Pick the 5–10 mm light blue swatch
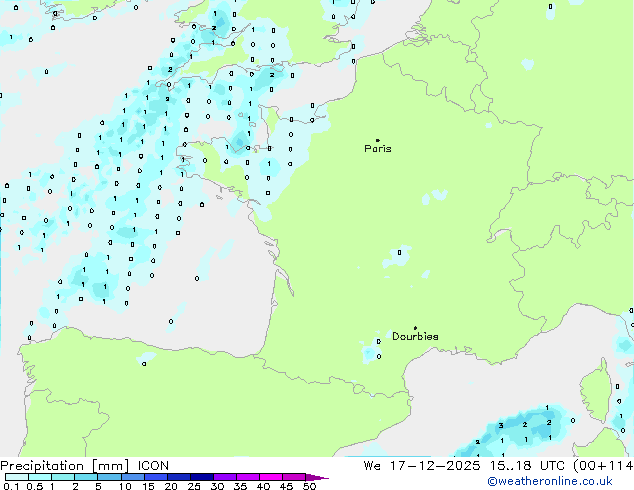Image resolution: width=634 pixels, height=490 pixels. click(x=109, y=477)
